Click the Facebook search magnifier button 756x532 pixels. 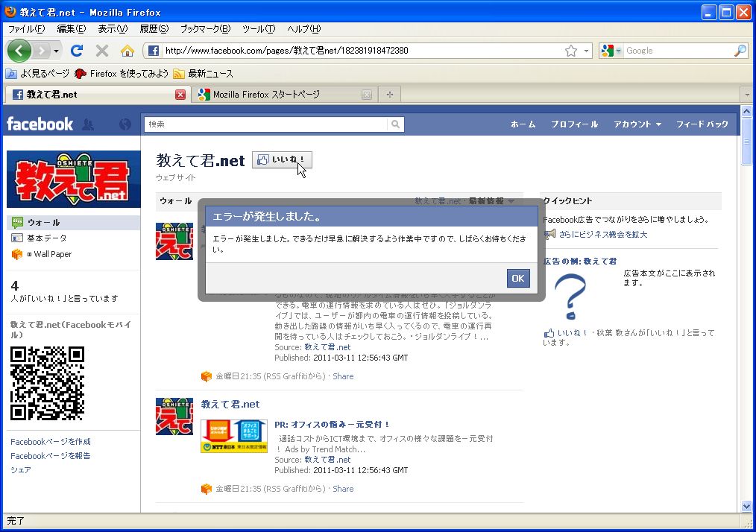pyautogui.click(x=395, y=124)
